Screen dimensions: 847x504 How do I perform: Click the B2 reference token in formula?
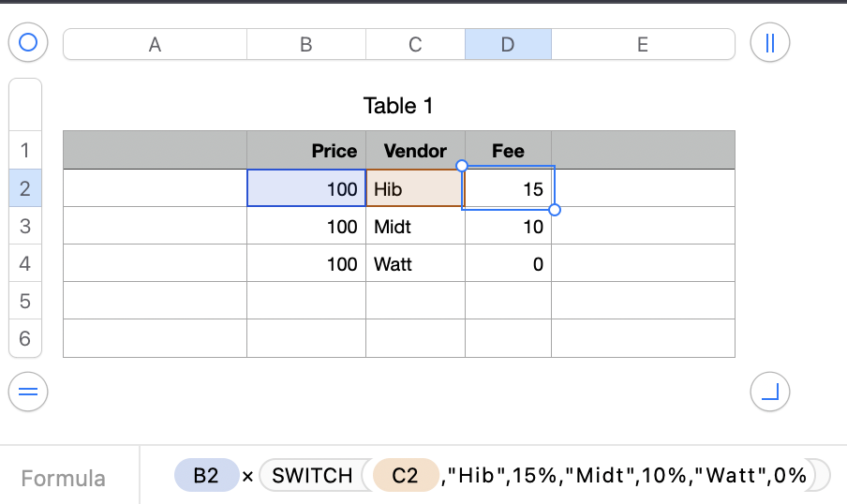coord(206,476)
